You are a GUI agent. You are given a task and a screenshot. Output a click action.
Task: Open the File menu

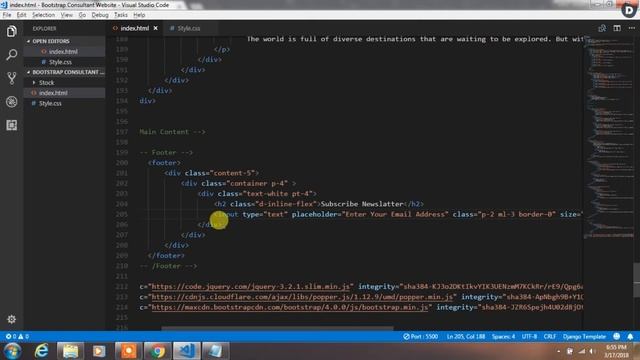7,15
